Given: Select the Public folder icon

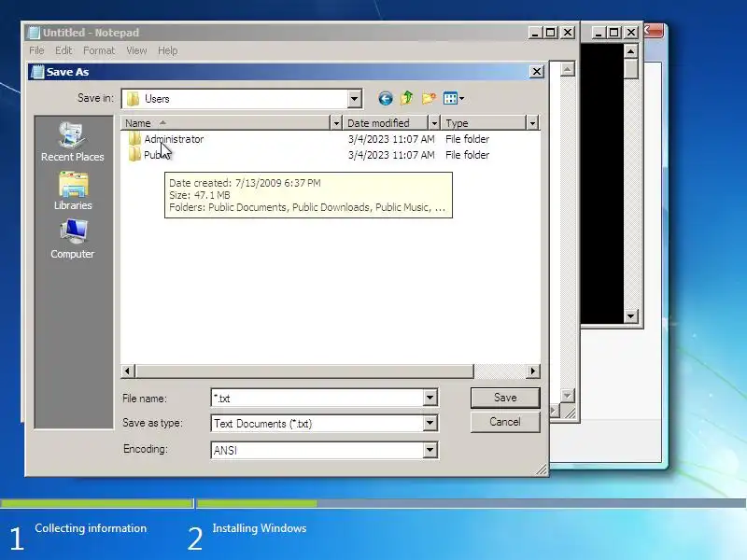Looking at the screenshot, I should 134,155.
